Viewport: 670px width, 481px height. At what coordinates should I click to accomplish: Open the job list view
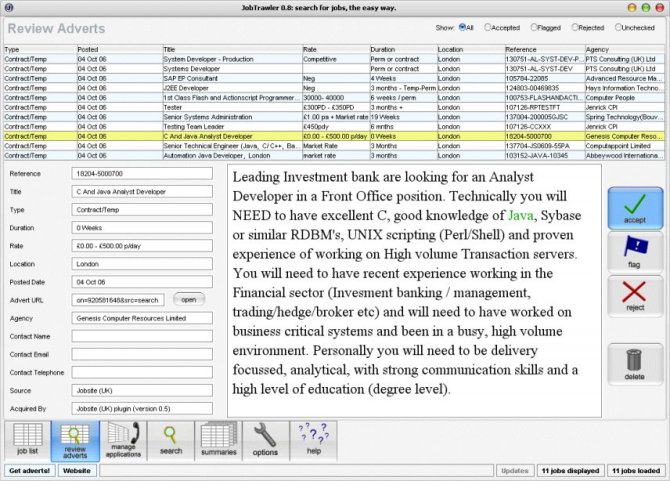pyautogui.click(x=29, y=440)
